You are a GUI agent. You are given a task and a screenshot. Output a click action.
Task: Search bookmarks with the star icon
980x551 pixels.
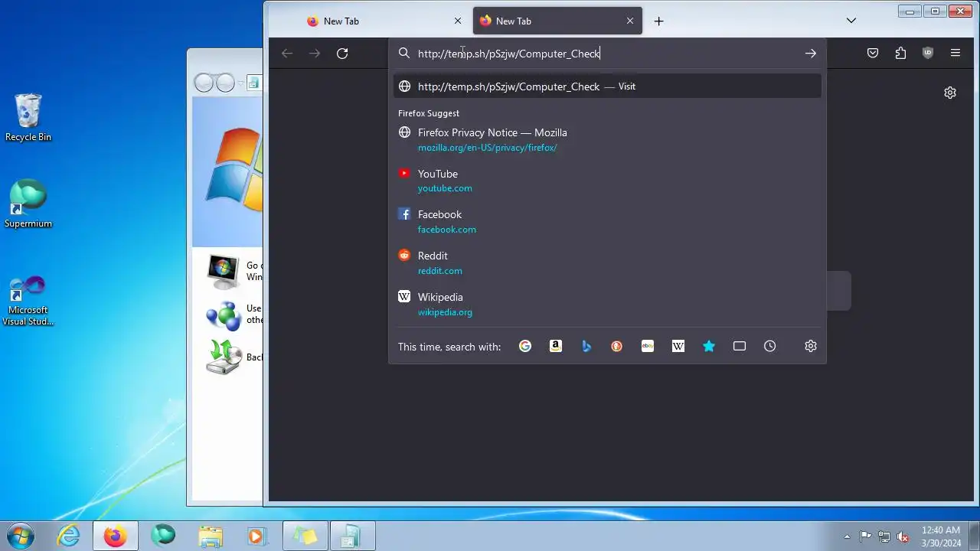[x=709, y=347]
